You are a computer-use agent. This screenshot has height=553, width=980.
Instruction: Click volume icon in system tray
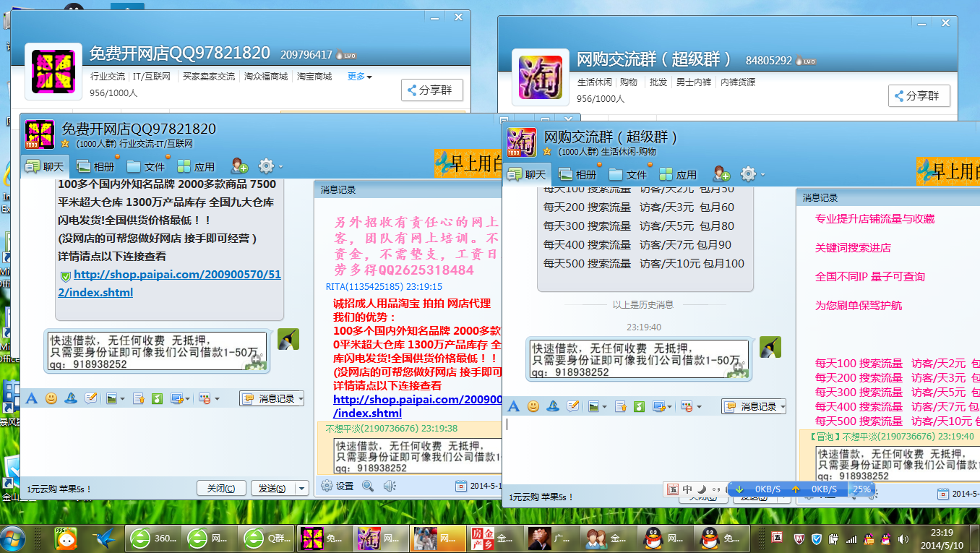tap(903, 539)
